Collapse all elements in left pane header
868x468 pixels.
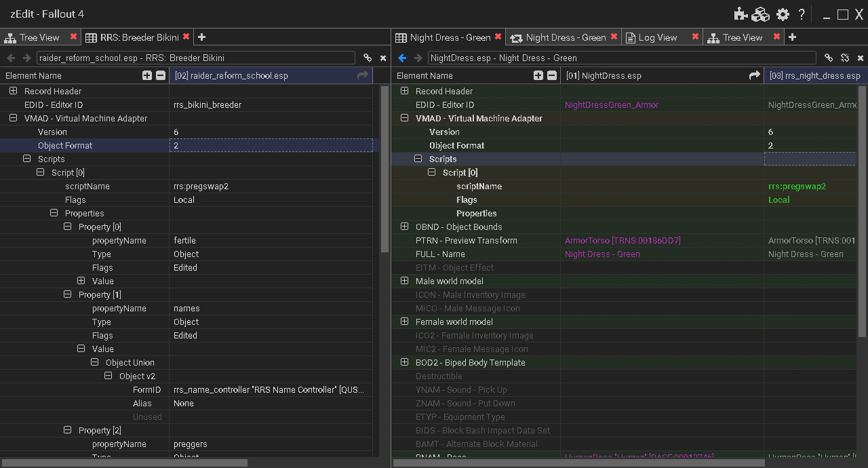pos(161,75)
